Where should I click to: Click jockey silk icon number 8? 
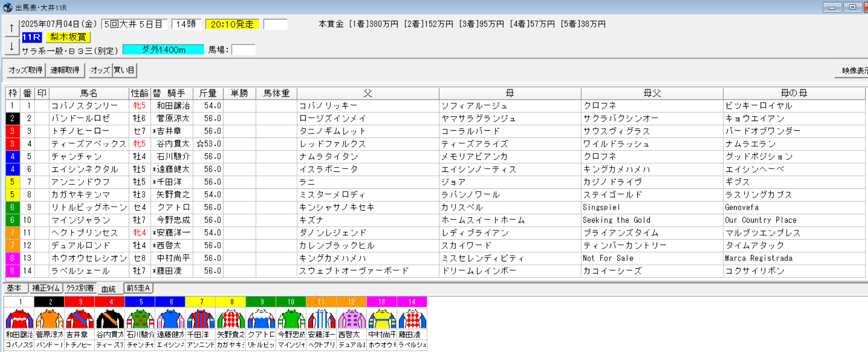[x=231, y=320]
